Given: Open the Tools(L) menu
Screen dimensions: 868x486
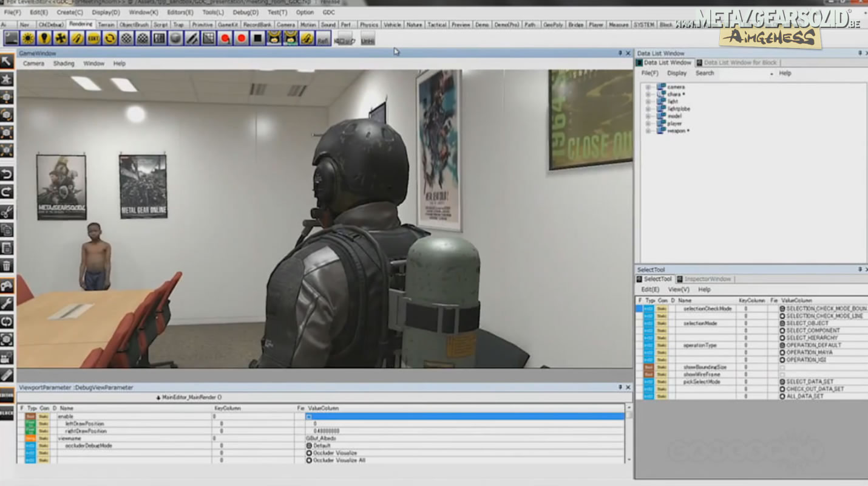Looking at the screenshot, I should pos(213,12).
